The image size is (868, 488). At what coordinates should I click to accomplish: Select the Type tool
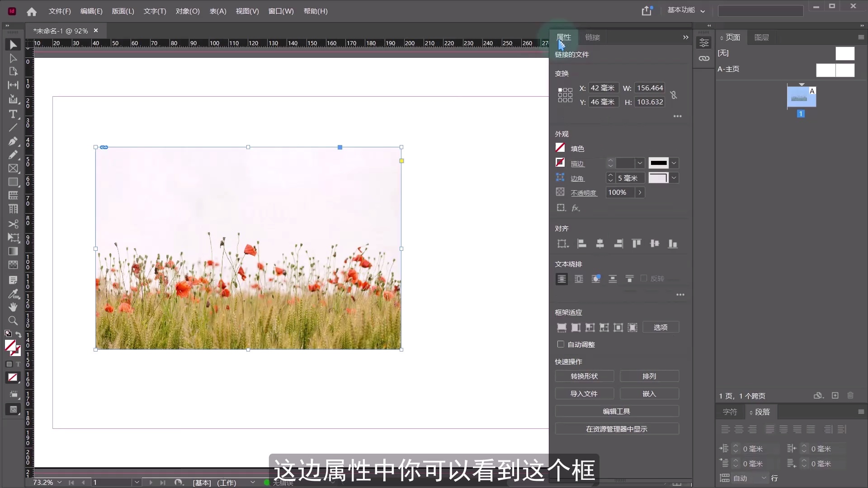pyautogui.click(x=13, y=115)
